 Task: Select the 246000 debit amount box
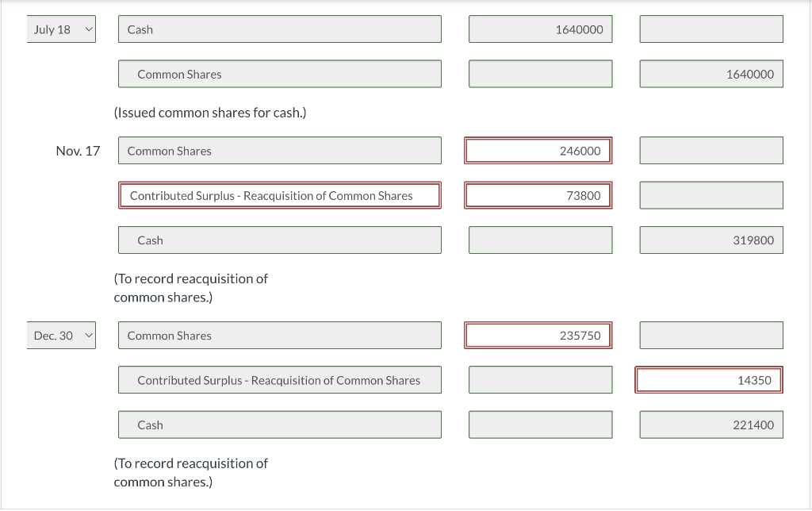[x=538, y=150]
